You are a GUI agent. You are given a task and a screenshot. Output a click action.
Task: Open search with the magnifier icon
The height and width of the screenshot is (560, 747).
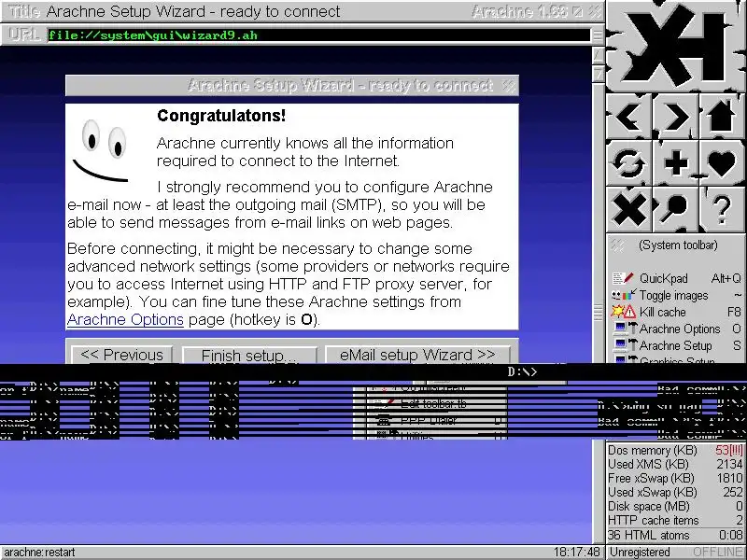675,209
